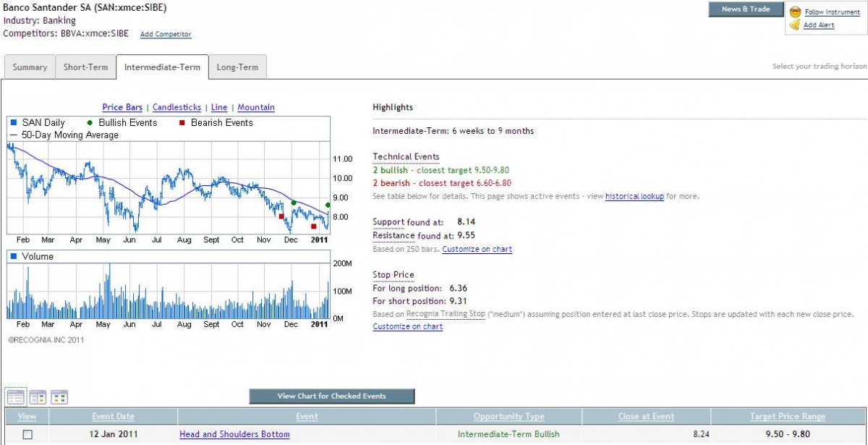Switch chart to Candlesticks
The image size is (868, 445).
[x=176, y=107]
